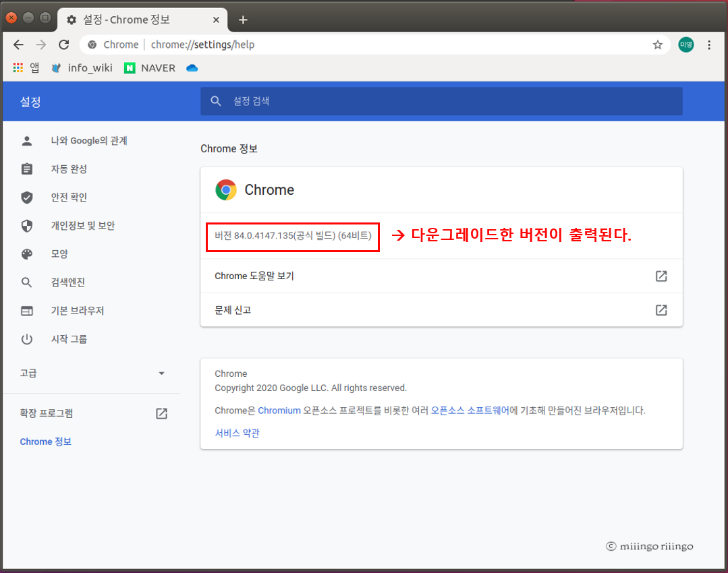
Task: Click the Chrome logo in the info card
Action: point(226,189)
